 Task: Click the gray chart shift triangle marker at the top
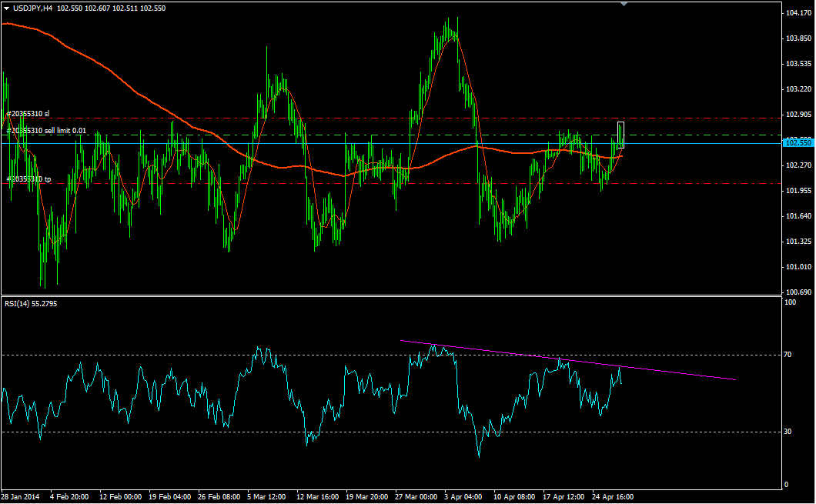click(x=624, y=4)
